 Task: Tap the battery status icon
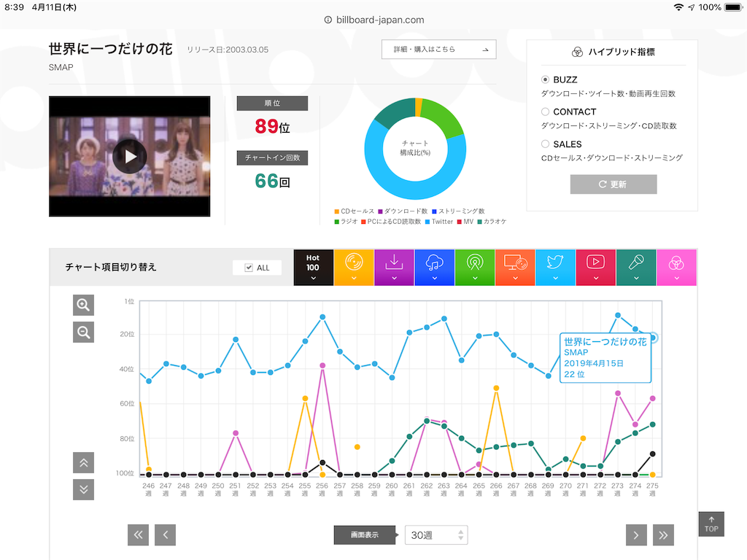point(734,7)
